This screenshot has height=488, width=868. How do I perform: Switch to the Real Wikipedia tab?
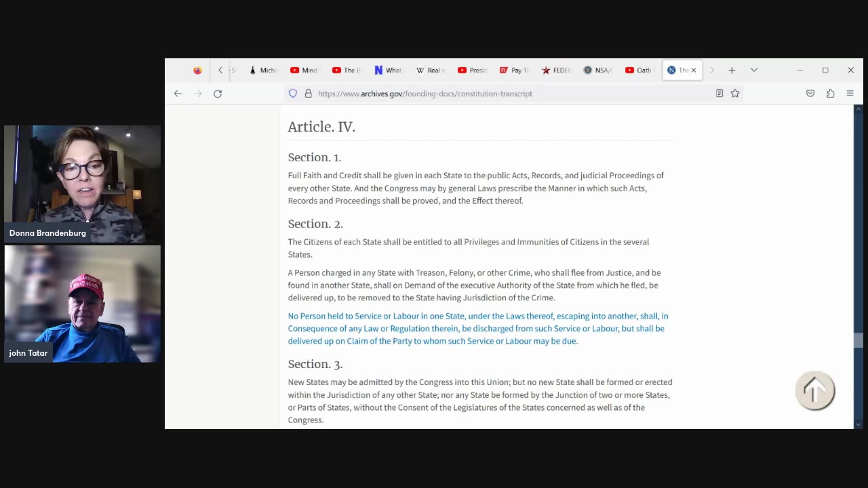[x=430, y=70]
